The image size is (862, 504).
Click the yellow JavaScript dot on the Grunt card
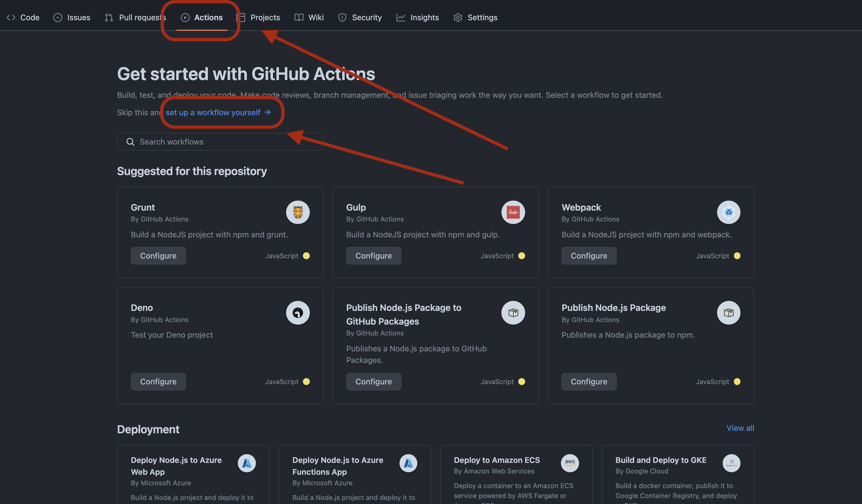(306, 255)
